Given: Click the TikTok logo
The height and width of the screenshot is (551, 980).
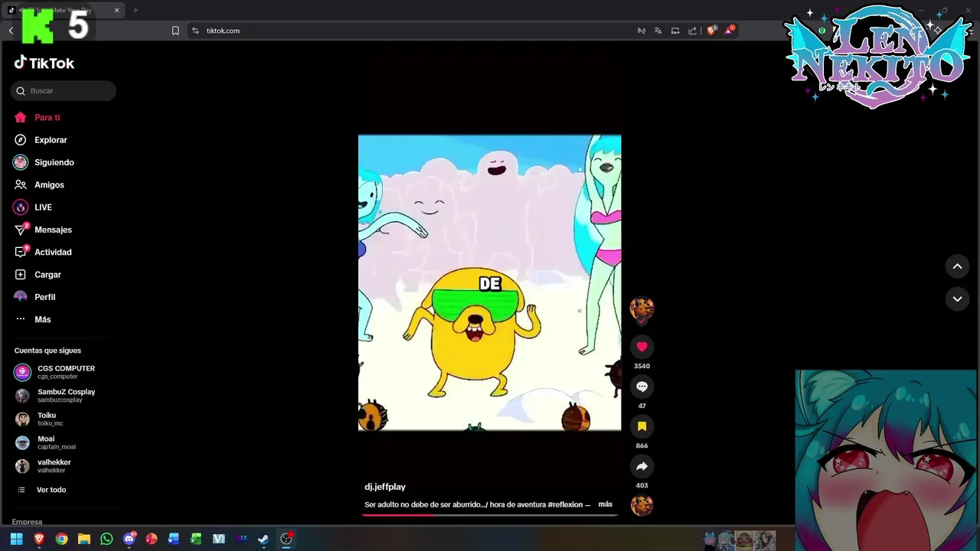Looking at the screenshot, I should click(44, 63).
